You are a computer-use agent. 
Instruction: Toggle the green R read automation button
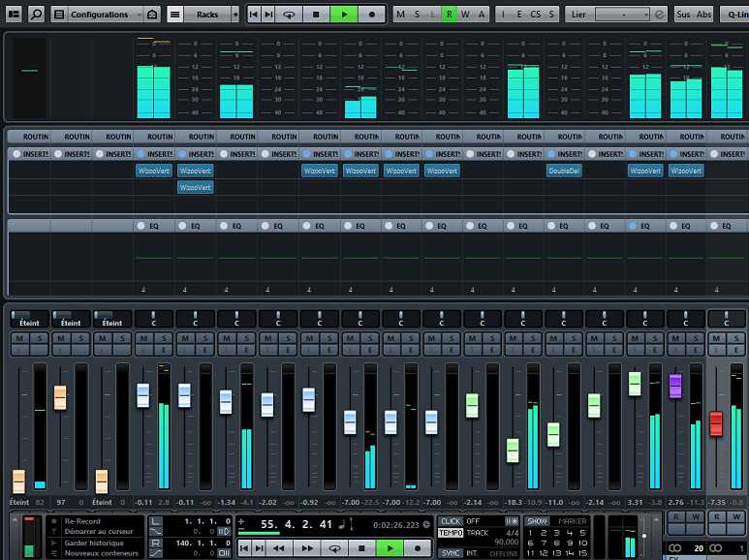click(x=448, y=15)
